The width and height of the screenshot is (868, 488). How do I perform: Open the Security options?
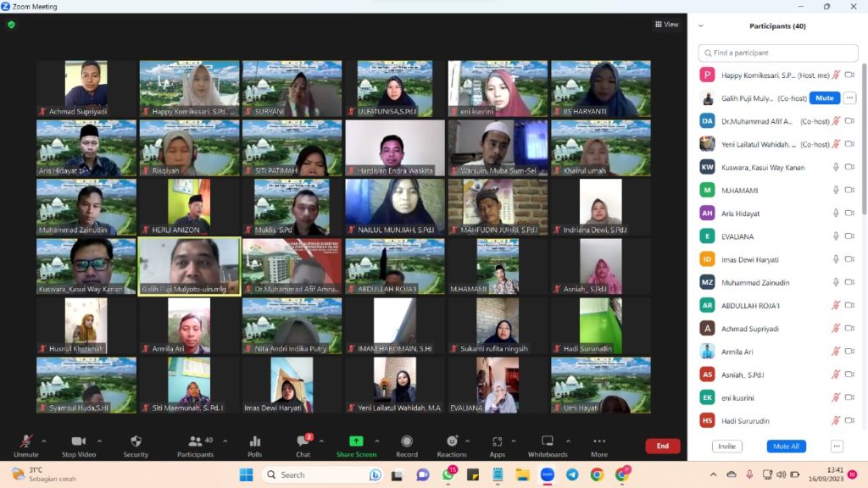136,446
